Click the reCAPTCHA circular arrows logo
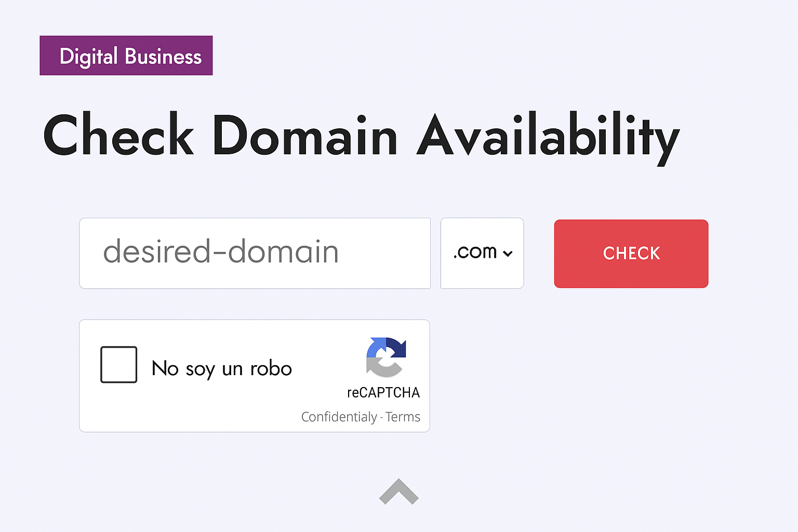Screen dimensions: 798x532 [386, 357]
